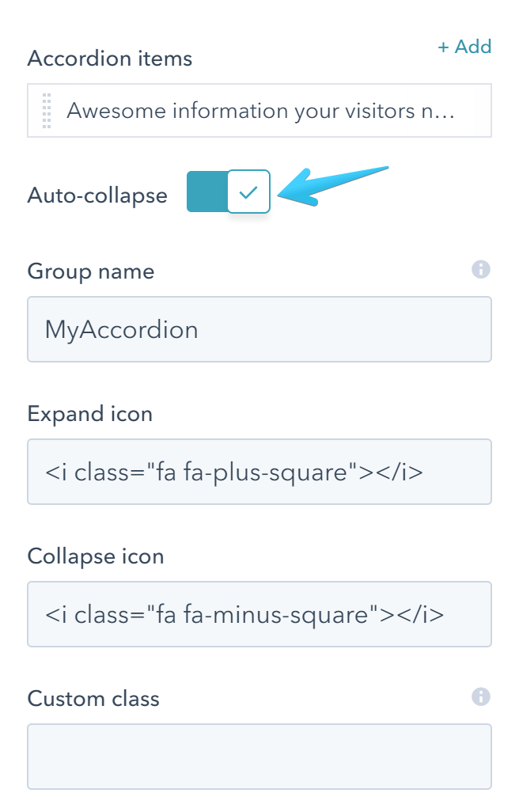Focus the Group name field with MyAccordion
519x812 pixels.
click(259, 329)
